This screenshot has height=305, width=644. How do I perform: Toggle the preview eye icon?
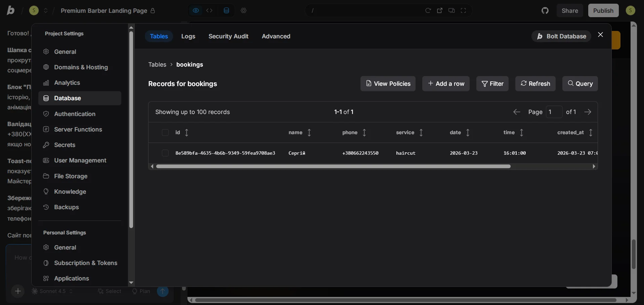196,10
